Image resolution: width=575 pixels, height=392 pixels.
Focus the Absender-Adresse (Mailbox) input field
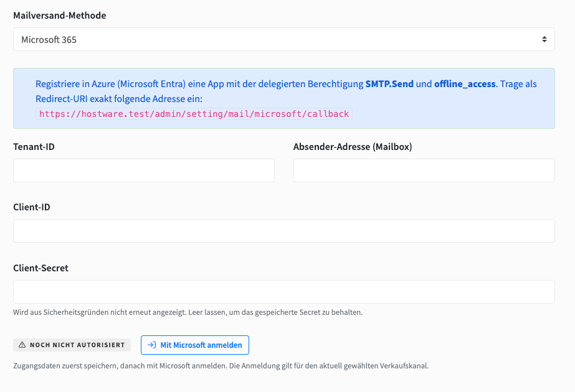click(x=424, y=170)
